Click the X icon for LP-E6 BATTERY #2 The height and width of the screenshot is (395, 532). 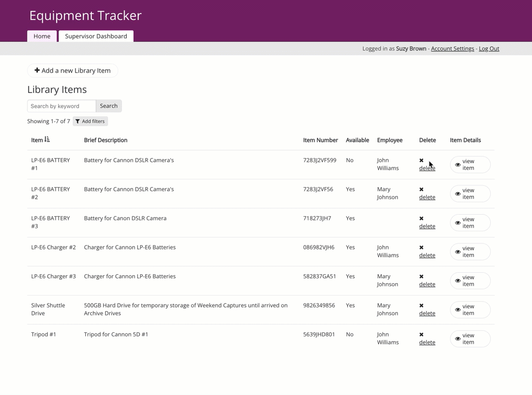(x=421, y=189)
